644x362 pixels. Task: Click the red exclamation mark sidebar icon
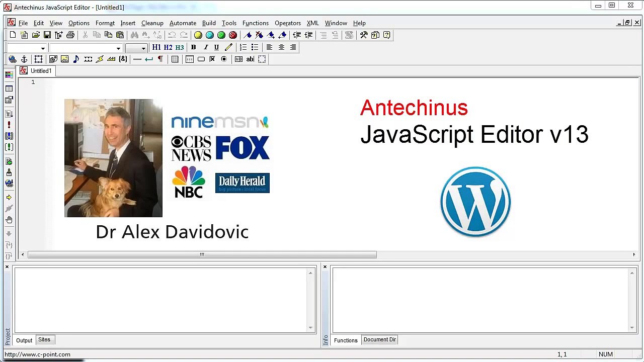tap(9, 125)
